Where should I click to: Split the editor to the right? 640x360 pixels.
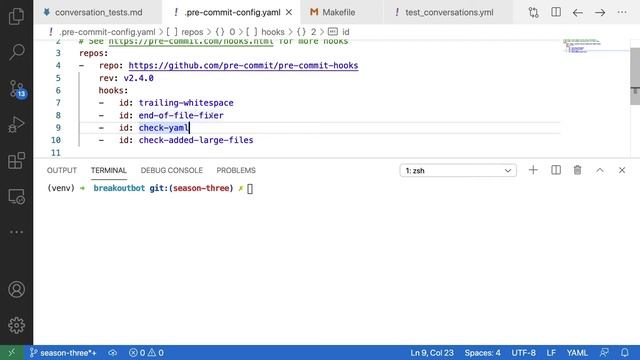tap(556, 12)
